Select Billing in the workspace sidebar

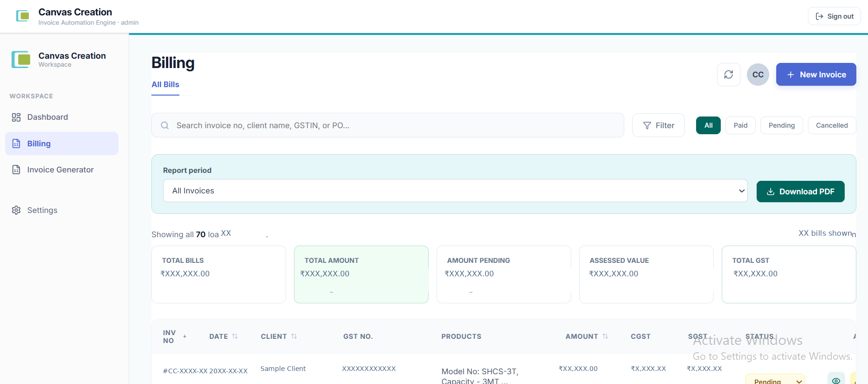coord(62,144)
